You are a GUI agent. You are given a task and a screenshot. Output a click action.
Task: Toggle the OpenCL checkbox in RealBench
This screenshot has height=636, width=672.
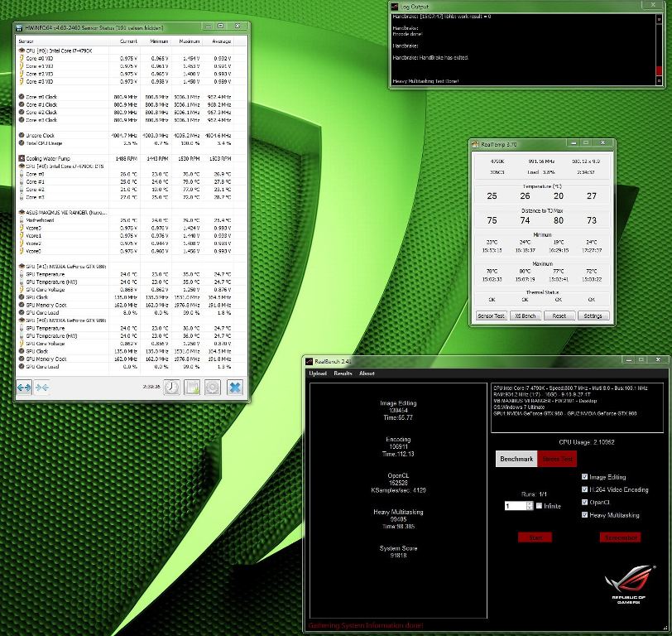pyautogui.click(x=584, y=502)
